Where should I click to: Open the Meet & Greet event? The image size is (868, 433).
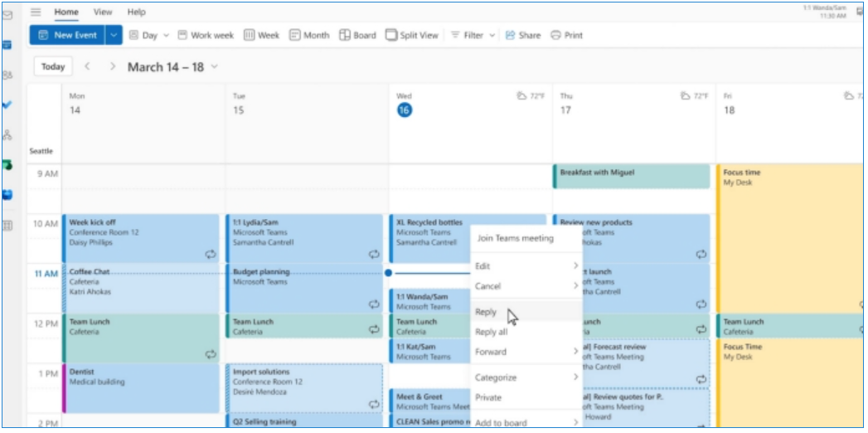[429, 401]
